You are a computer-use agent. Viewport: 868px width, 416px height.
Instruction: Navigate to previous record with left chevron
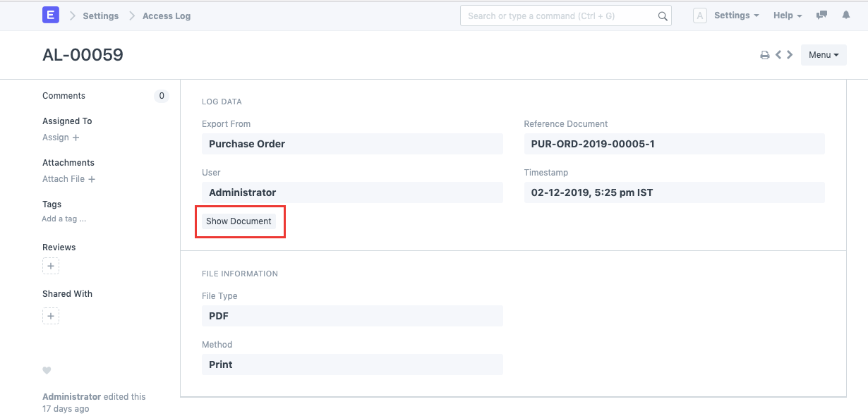pos(778,54)
